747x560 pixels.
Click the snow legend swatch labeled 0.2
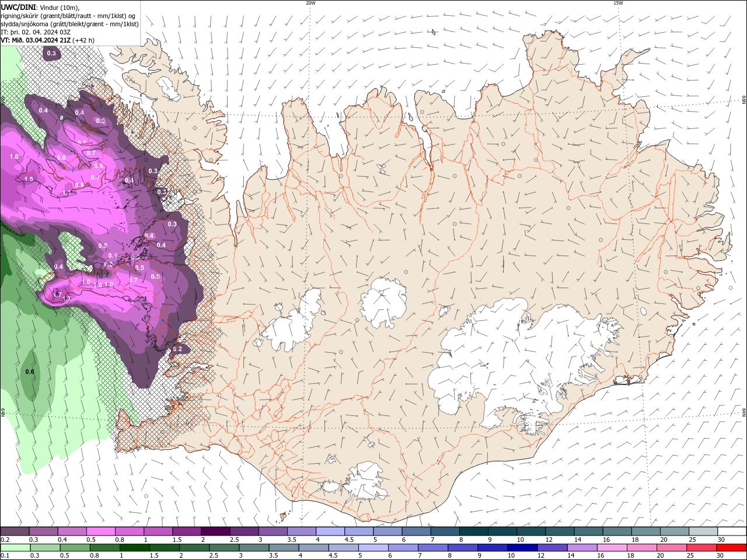pos(15,531)
